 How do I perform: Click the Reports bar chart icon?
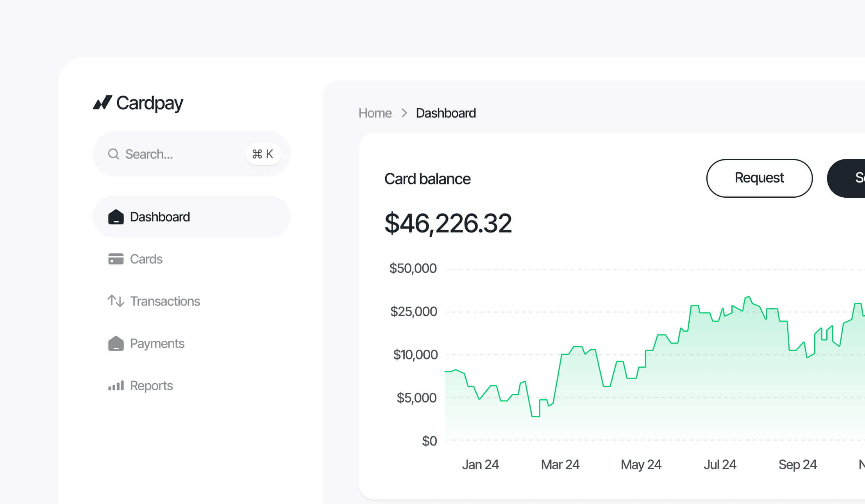(116, 386)
